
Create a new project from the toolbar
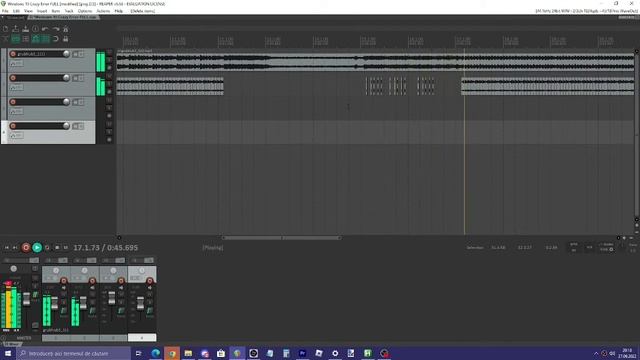(5, 29)
